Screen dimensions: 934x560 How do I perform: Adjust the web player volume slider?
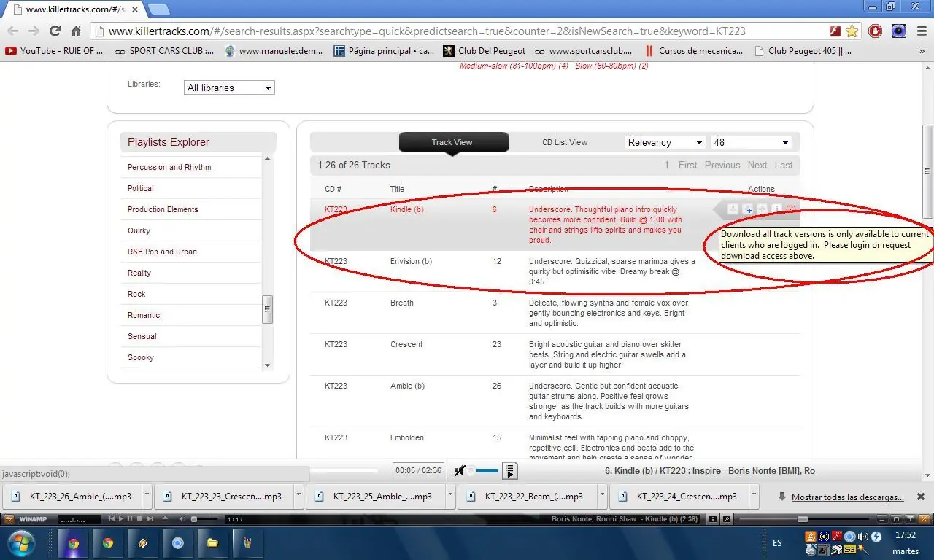[483, 470]
